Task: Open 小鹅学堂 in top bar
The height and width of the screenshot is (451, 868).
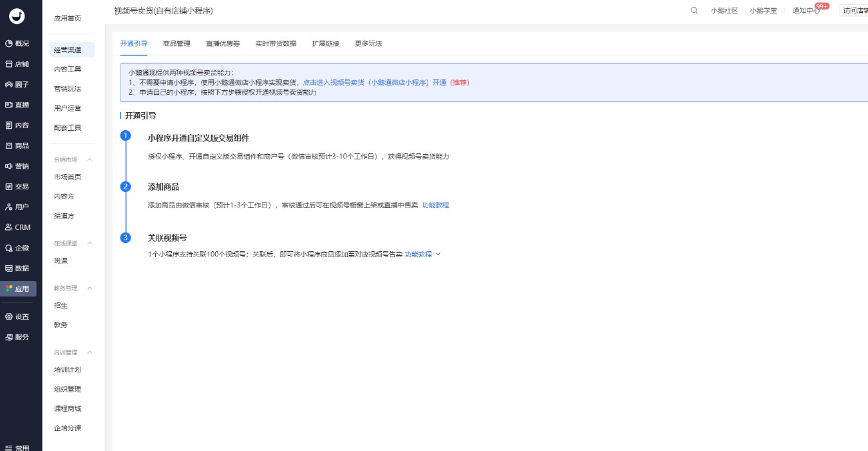Action: (763, 10)
